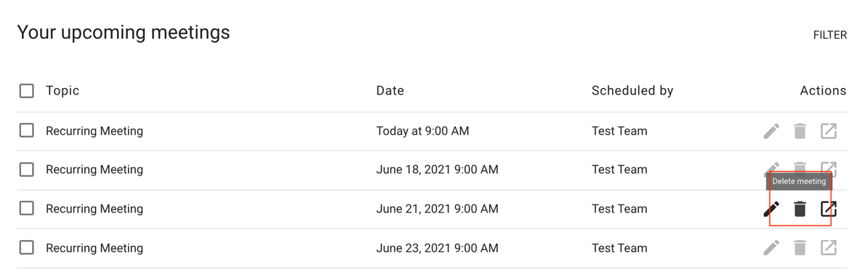Screen dimensions: 868x278
Task: Open the Today at 9:00 AM meeting externally
Action: click(x=828, y=131)
